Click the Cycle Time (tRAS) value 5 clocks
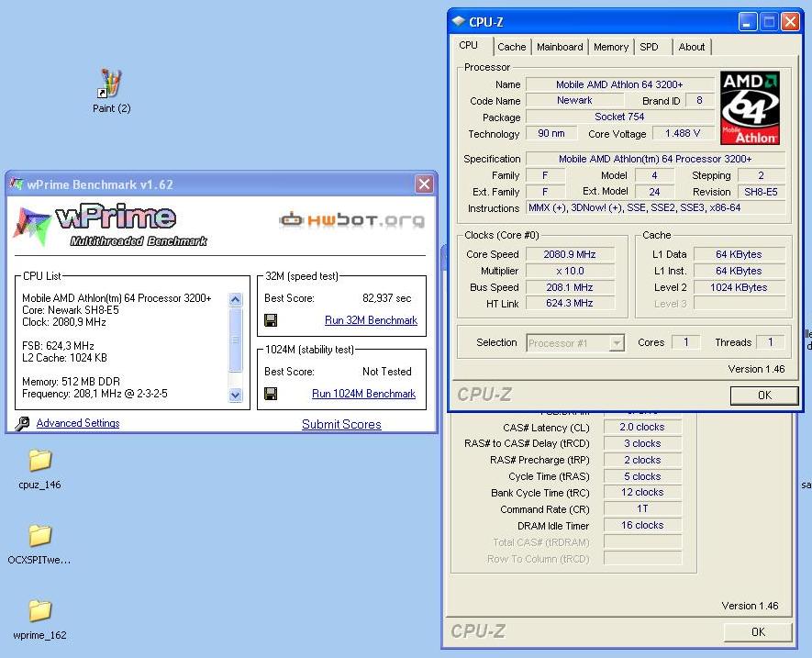This screenshot has width=812, height=658. 642,476
